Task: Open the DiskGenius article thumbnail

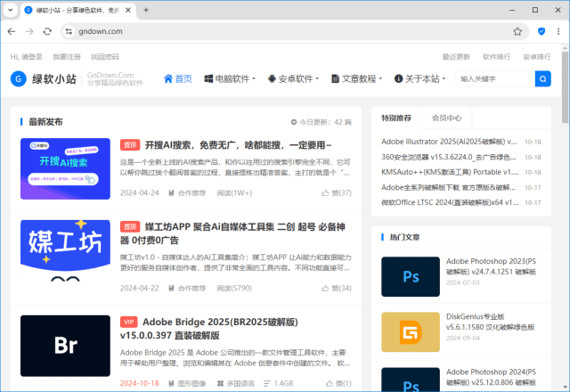Action: (410, 331)
